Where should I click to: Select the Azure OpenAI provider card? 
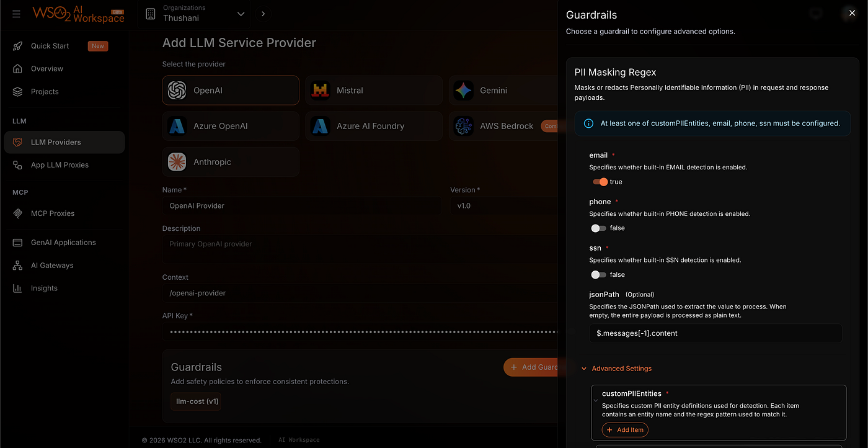coord(231,126)
